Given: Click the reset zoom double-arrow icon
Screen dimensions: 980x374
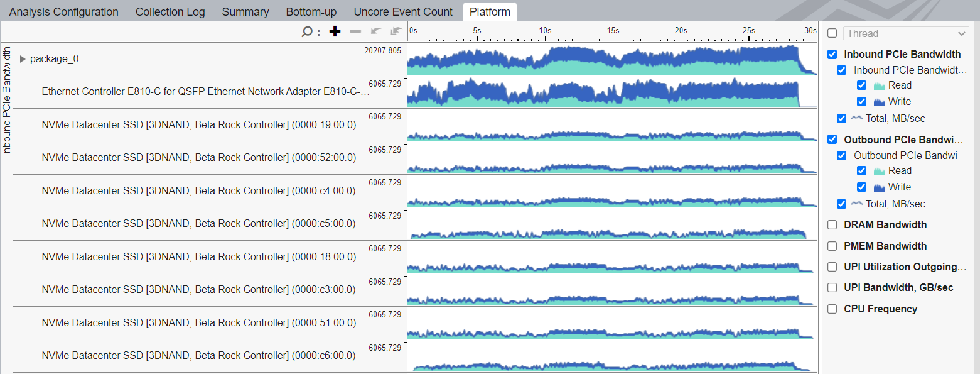Looking at the screenshot, I should coord(396,31).
